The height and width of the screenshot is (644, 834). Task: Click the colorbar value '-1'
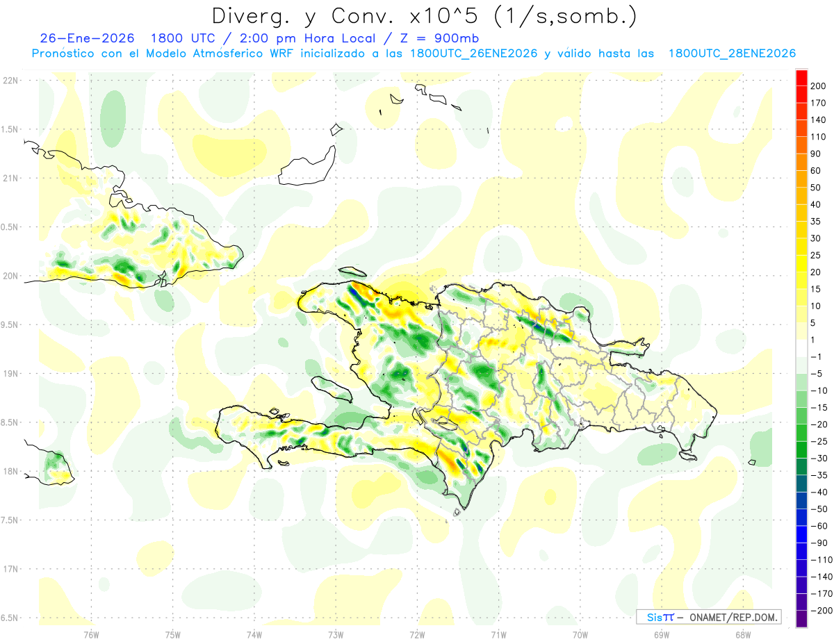coord(816,356)
